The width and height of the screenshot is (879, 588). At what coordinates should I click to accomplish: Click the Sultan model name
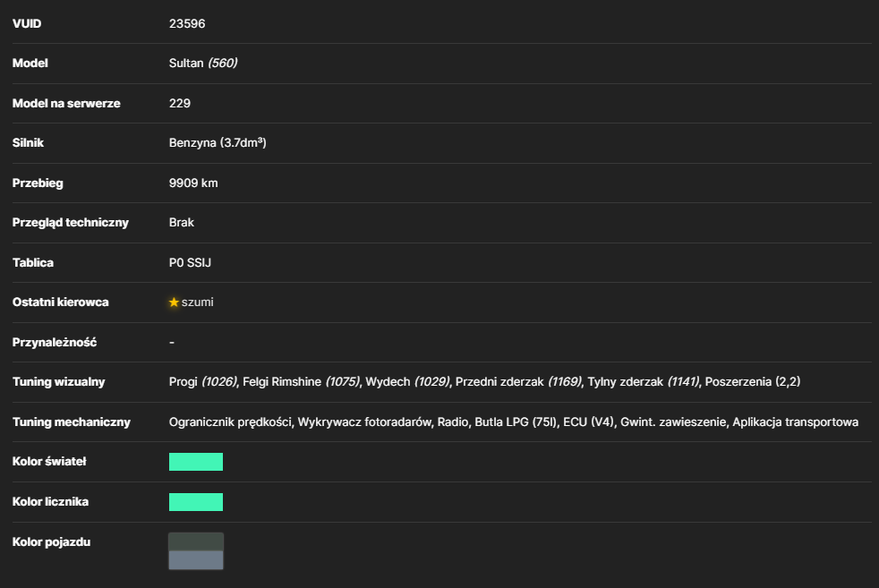(186, 63)
